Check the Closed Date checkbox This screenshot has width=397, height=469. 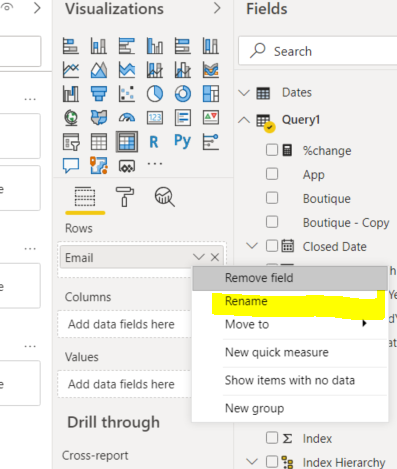pyautogui.click(x=272, y=246)
